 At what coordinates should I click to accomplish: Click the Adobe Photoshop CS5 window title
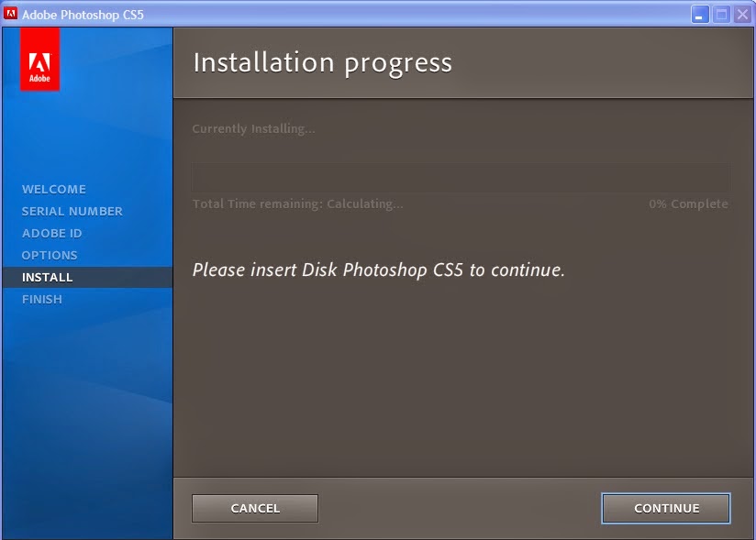point(83,14)
